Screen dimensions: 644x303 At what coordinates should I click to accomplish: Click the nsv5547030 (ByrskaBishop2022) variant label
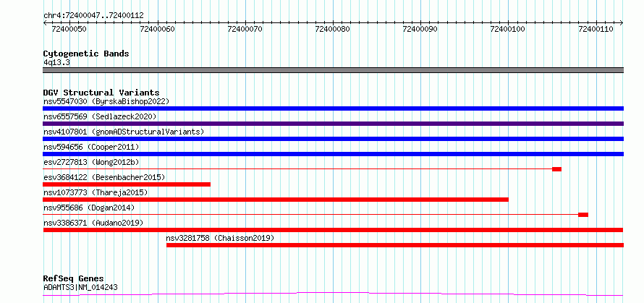coord(106,101)
